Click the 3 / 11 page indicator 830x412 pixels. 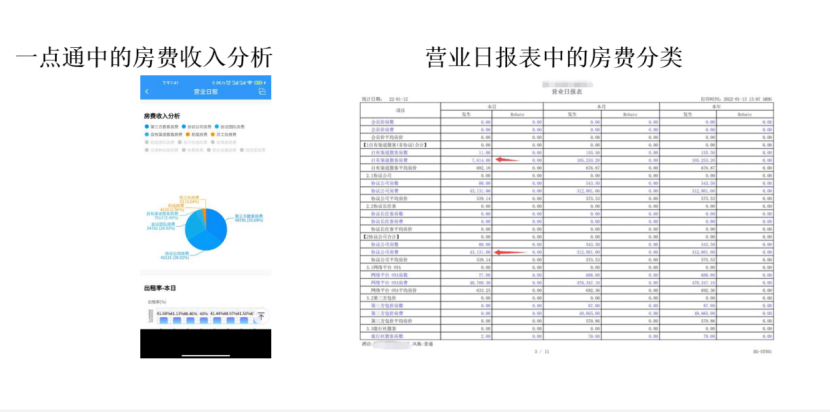coord(542,352)
